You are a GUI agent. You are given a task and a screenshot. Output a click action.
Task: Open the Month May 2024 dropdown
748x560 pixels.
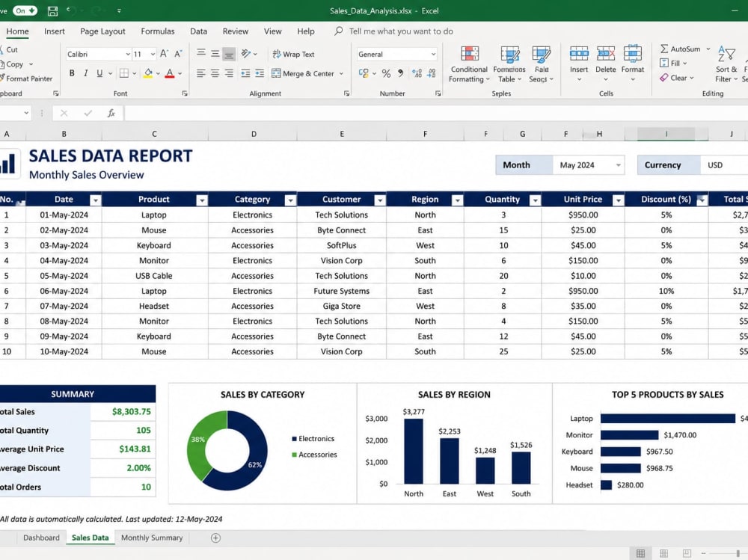(x=588, y=165)
